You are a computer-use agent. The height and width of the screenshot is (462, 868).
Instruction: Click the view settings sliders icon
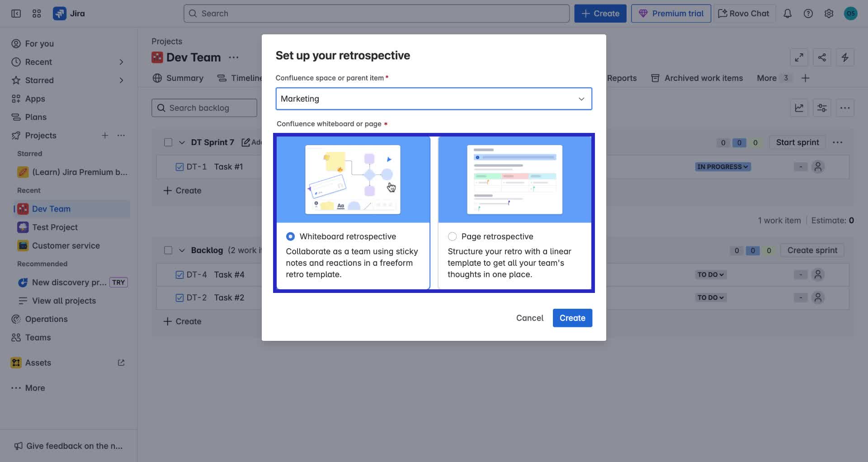click(821, 108)
